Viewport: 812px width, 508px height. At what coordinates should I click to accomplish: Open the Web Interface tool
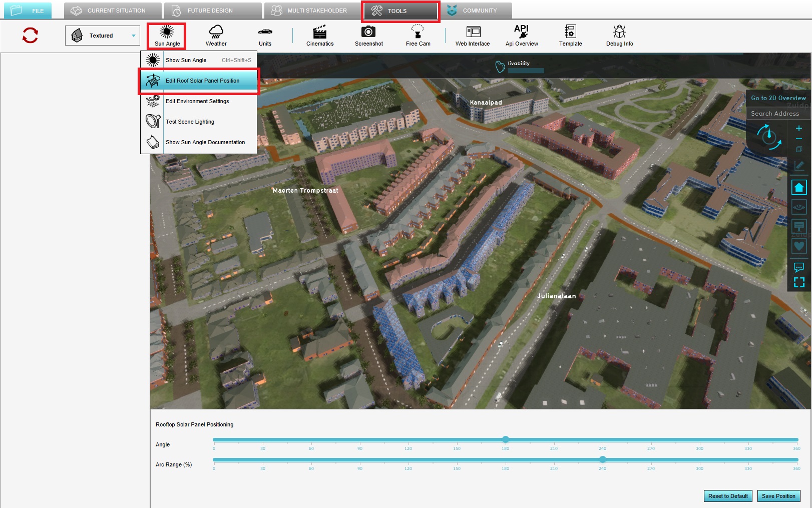point(473,36)
